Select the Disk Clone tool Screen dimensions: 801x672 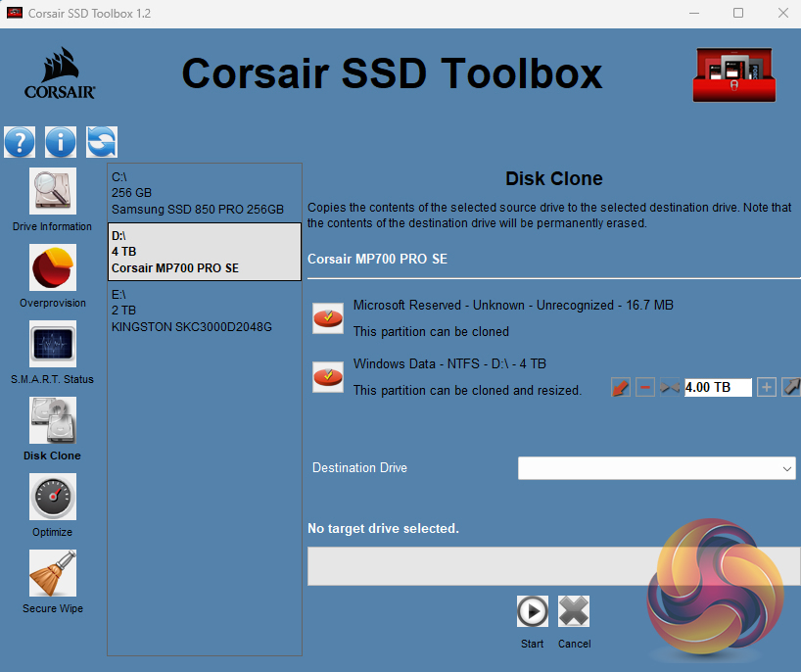coord(52,421)
